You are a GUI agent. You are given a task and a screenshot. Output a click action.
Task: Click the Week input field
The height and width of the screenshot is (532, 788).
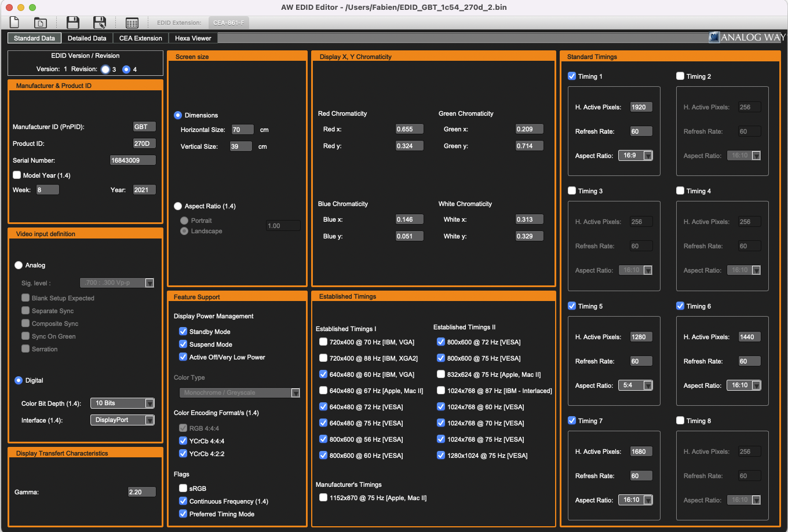pos(48,190)
